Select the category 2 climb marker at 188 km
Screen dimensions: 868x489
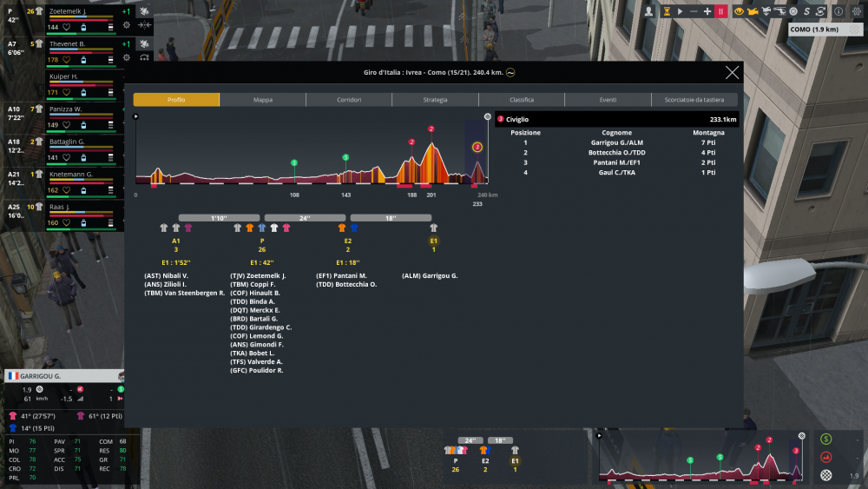point(411,142)
